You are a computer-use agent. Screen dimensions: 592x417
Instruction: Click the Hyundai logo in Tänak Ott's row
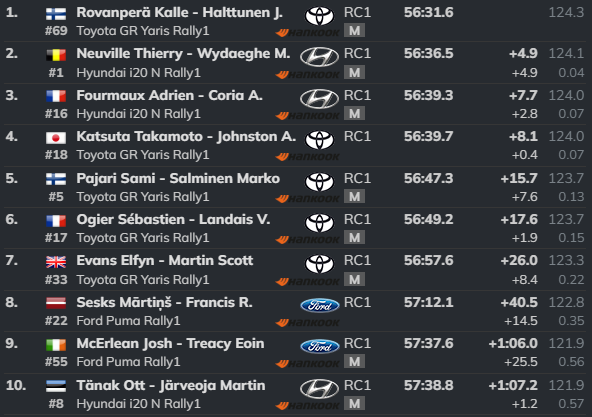[x=319, y=389]
